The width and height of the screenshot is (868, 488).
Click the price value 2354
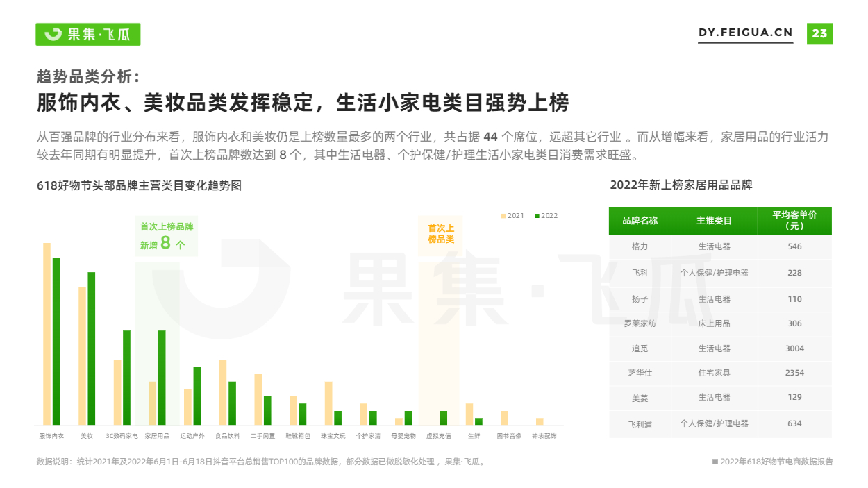coord(794,373)
